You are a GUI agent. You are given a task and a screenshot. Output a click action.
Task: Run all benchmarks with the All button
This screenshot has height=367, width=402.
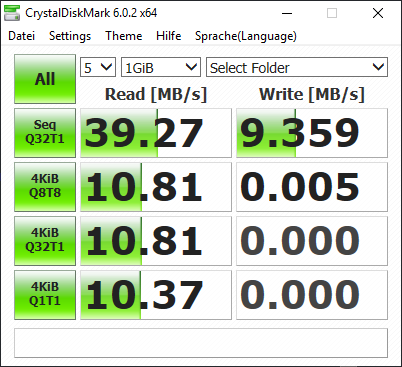(x=45, y=79)
